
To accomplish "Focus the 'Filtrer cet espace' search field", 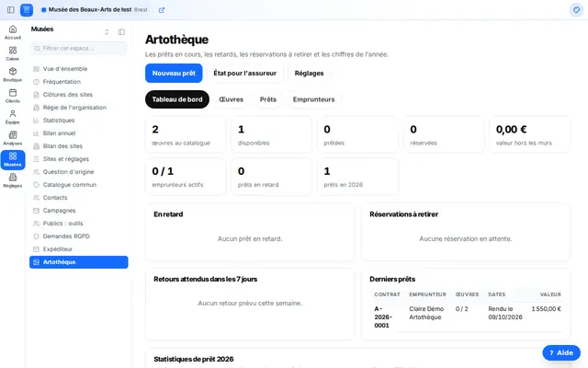I will [x=79, y=48].
